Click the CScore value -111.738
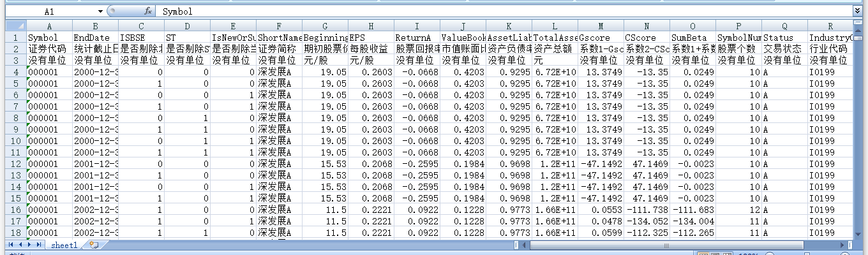The width and height of the screenshot is (868, 255). coord(647,210)
